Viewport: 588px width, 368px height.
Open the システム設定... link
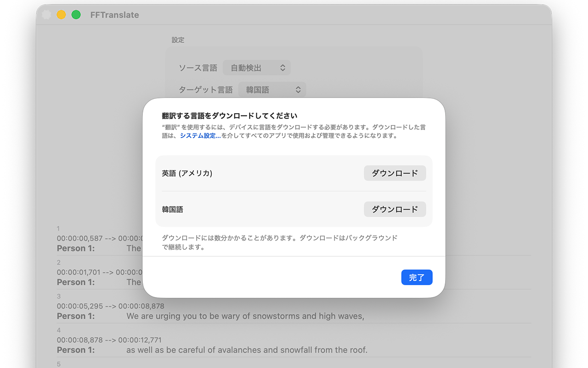click(x=200, y=136)
